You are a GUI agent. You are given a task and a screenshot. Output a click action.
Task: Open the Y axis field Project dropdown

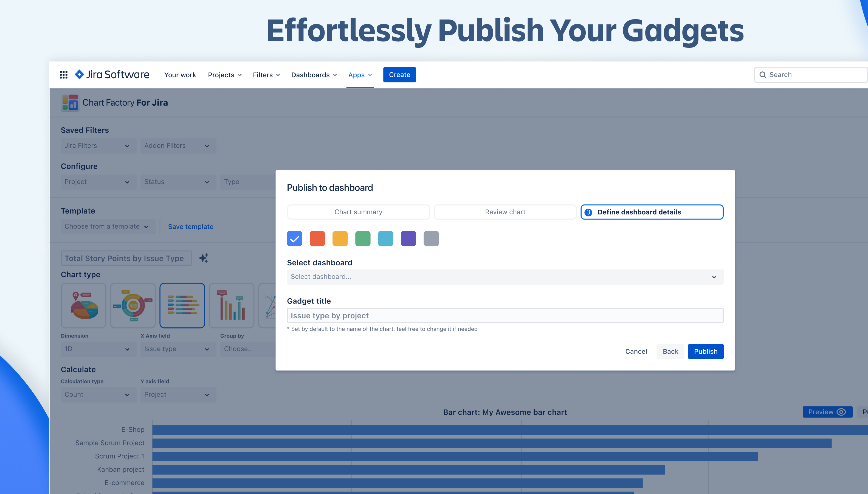(x=178, y=395)
